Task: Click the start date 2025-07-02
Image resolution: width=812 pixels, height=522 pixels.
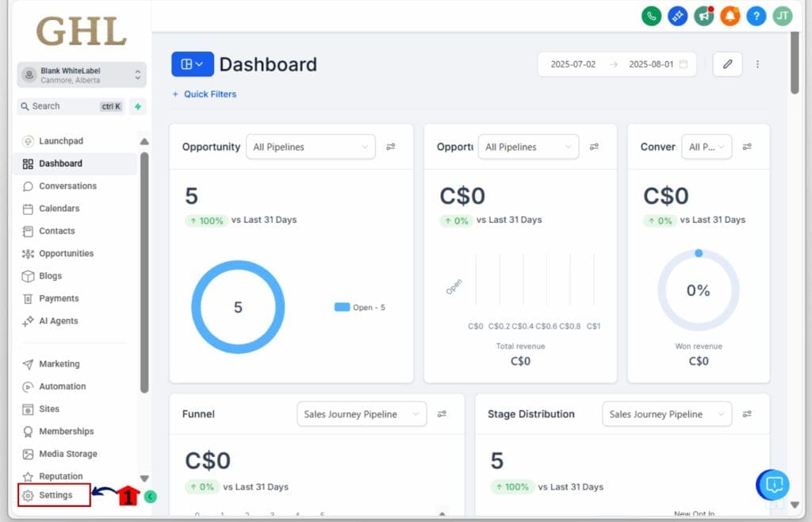Action: click(573, 64)
